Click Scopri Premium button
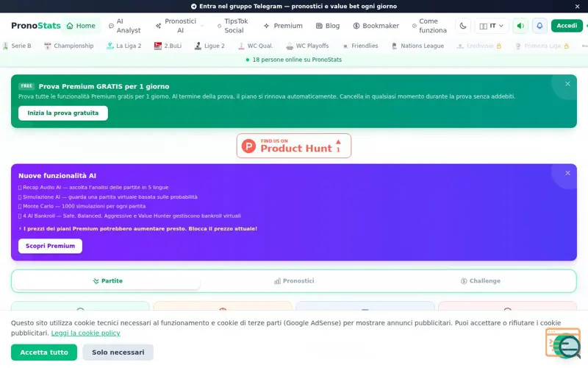This screenshot has width=588, height=368. (50, 246)
